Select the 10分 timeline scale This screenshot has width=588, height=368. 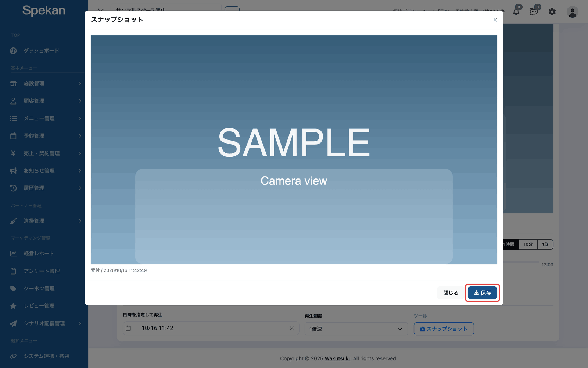(x=528, y=244)
